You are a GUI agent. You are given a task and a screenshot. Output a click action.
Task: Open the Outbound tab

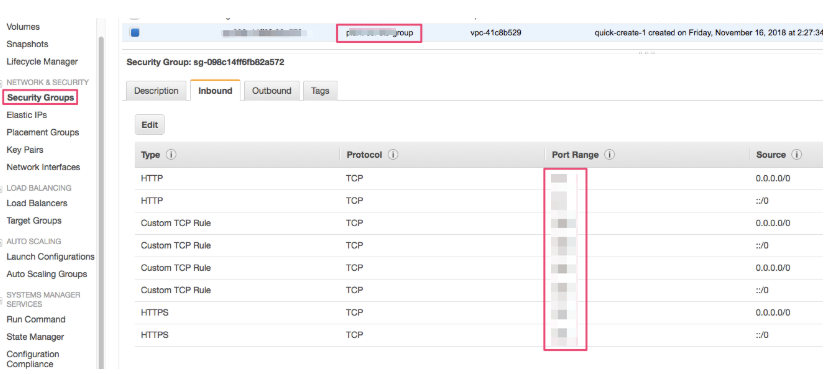click(x=272, y=91)
